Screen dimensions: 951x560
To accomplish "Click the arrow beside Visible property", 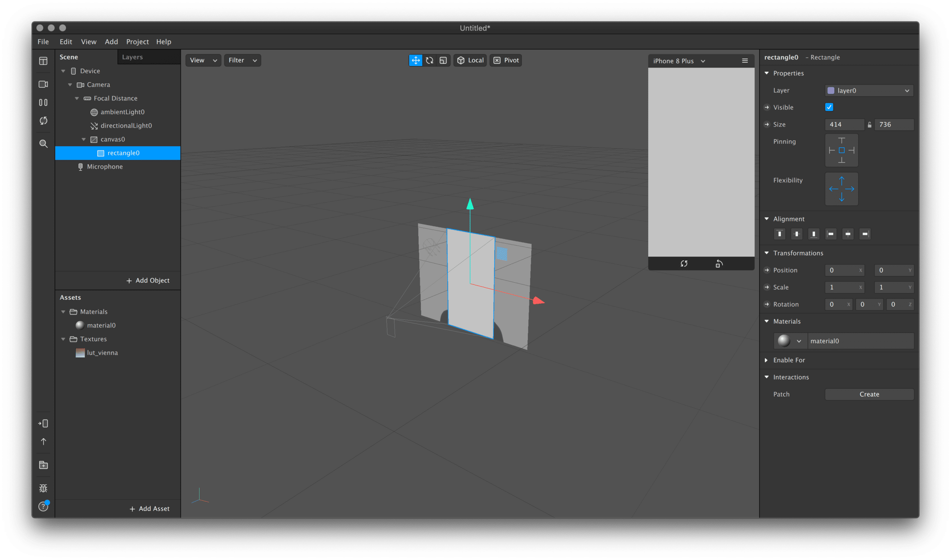I will click(766, 107).
